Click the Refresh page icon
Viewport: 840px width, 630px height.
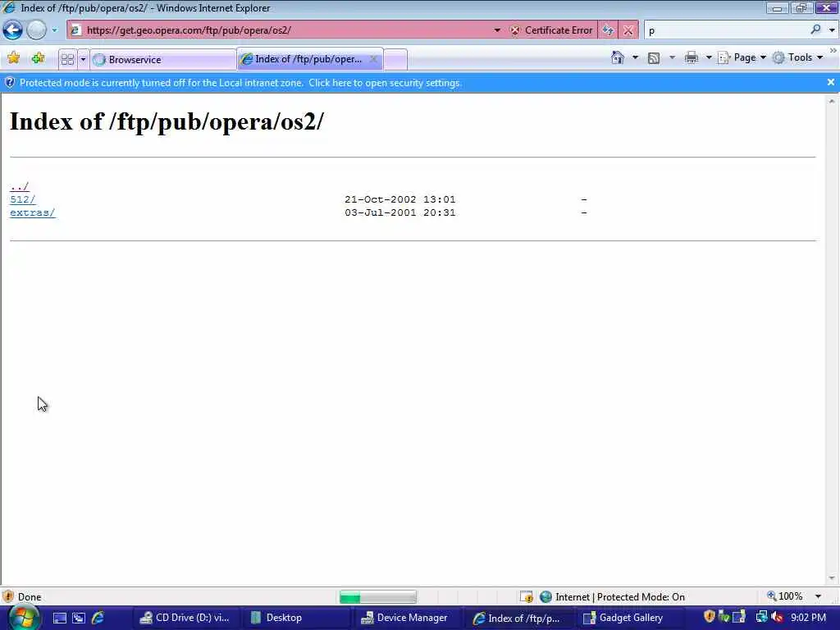(x=608, y=30)
